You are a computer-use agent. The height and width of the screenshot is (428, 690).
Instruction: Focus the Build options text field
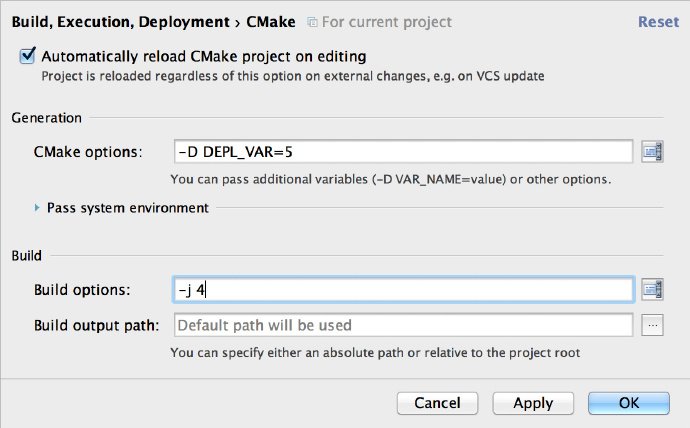404,289
